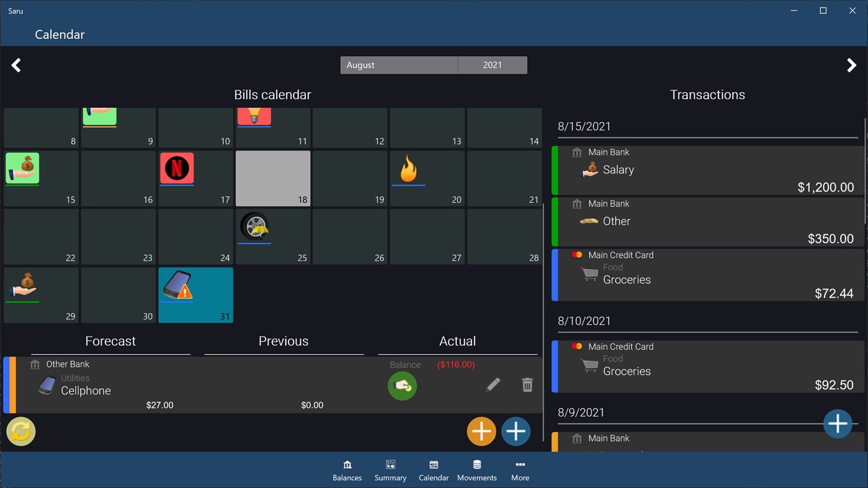
Task: Select the gas flame bill on August 20
Action: [x=408, y=169]
